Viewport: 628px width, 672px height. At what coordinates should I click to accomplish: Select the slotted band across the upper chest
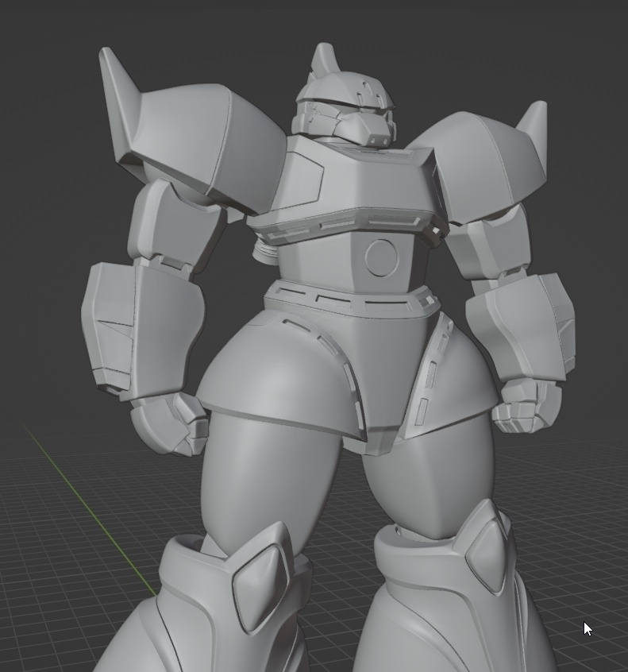point(347,226)
